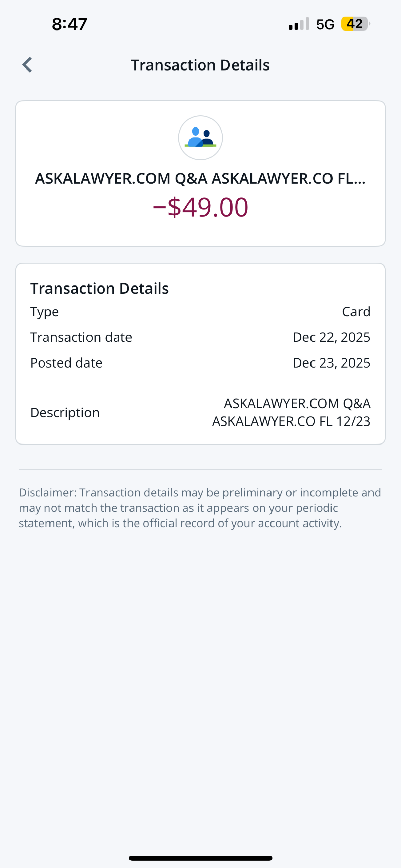Tap the home indicator bar
The image size is (401, 868).
point(200,858)
